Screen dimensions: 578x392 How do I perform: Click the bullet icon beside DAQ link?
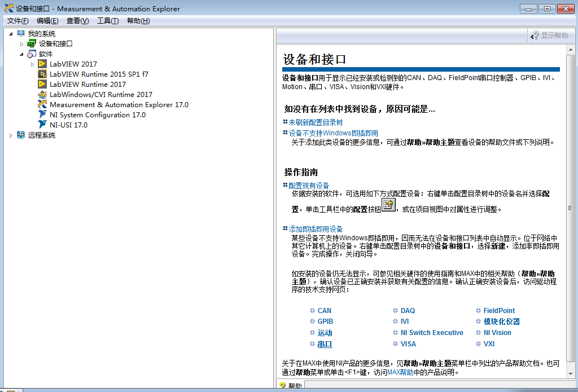(395, 311)
